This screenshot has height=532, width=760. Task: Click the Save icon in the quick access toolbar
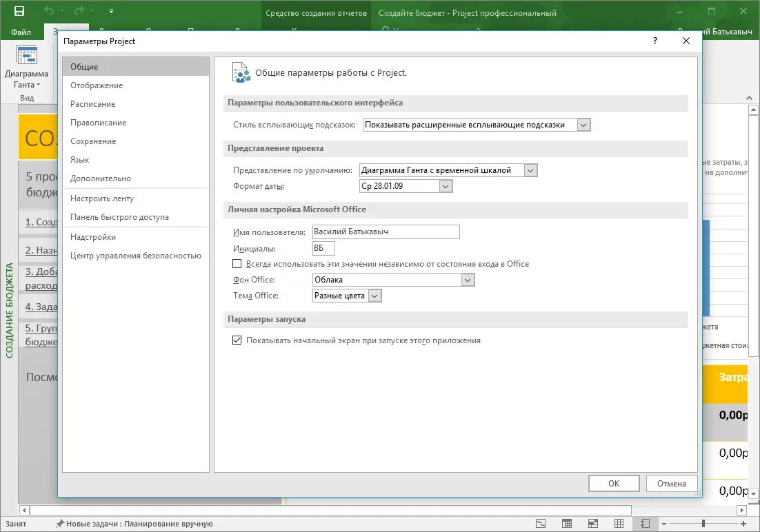19,11
